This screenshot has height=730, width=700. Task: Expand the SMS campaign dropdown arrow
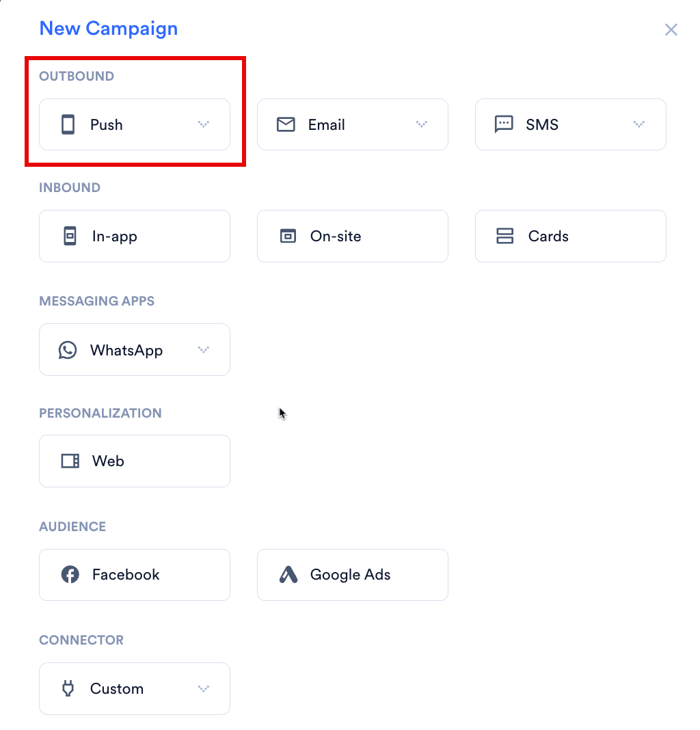point(639,124)
